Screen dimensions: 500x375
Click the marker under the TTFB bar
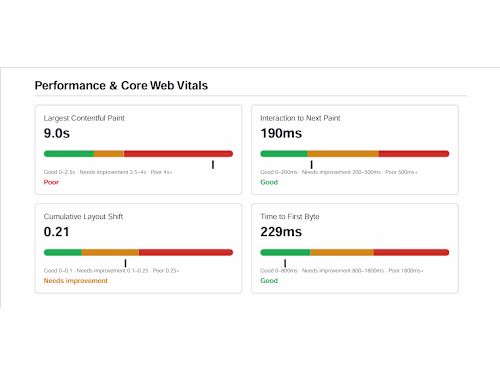click(285, 263)
